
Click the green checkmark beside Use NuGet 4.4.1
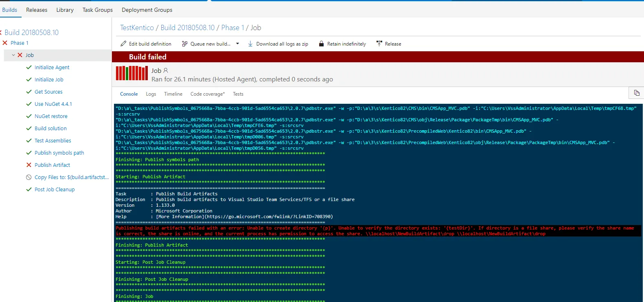click(x=29, y=104)
